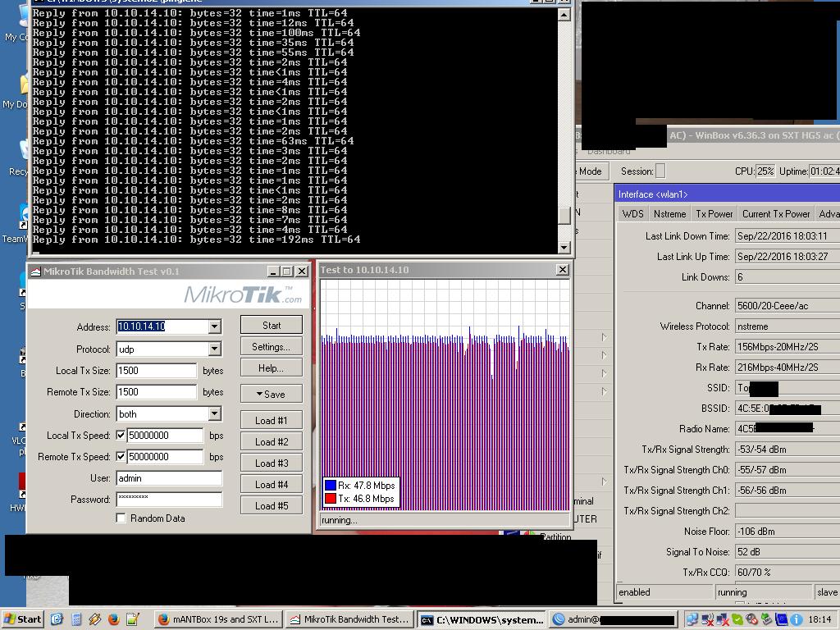Viewport: 840px width, 630px height.
Task: Open Settings... in Bandwidth Test
Action: [271, 347]
